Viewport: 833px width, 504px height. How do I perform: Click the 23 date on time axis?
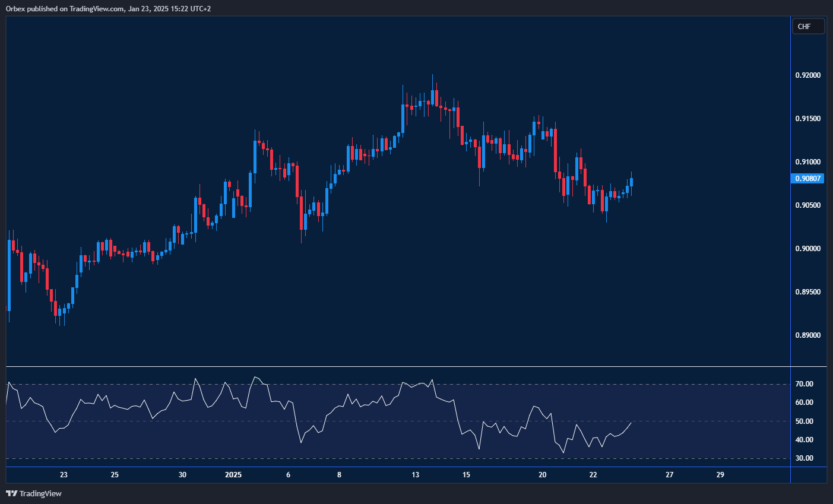(64, 475)
